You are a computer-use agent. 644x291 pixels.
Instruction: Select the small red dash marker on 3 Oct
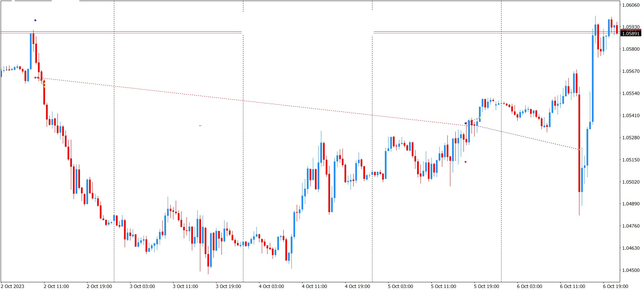[x=200, y=126]
